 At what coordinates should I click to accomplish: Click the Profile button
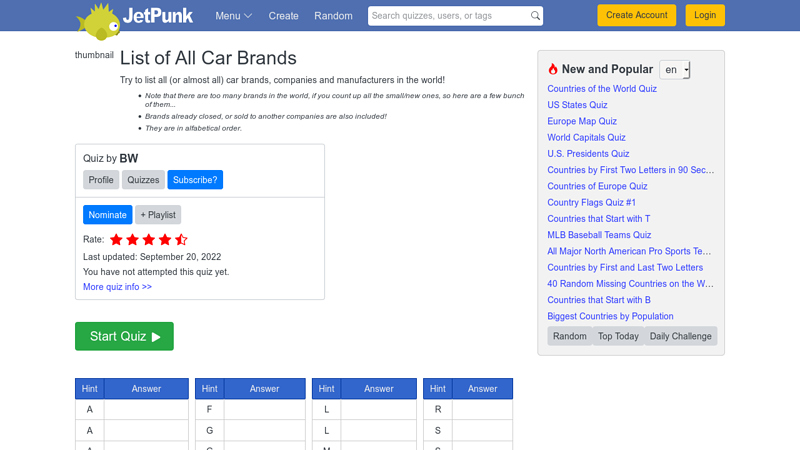coord(101,180)
